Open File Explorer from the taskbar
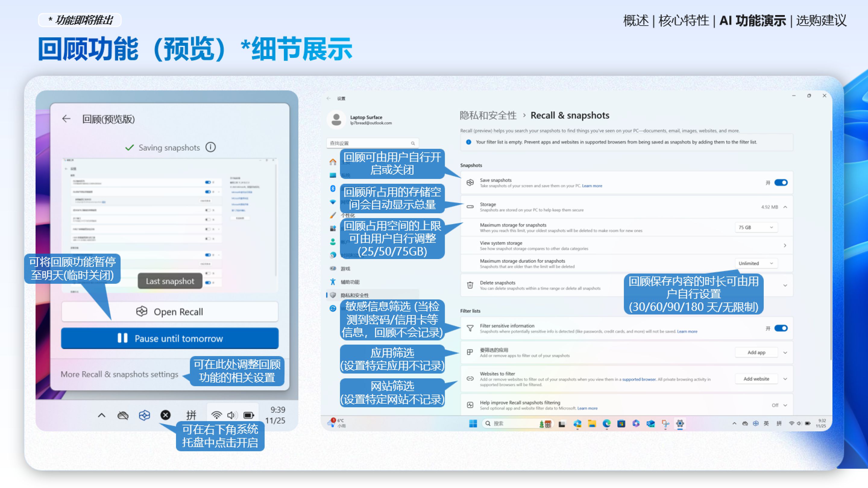The width and height of the screenshot is (868, 488). coord(592,424)
